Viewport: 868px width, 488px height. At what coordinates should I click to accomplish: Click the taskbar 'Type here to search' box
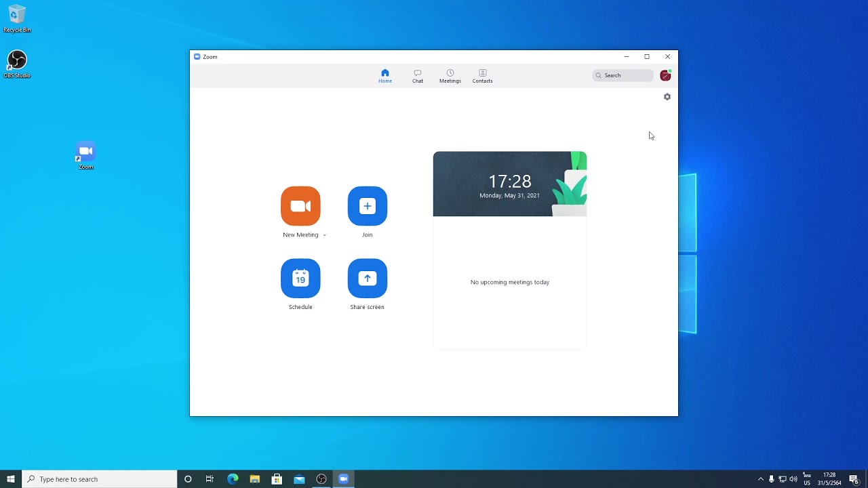coord(100,479)
